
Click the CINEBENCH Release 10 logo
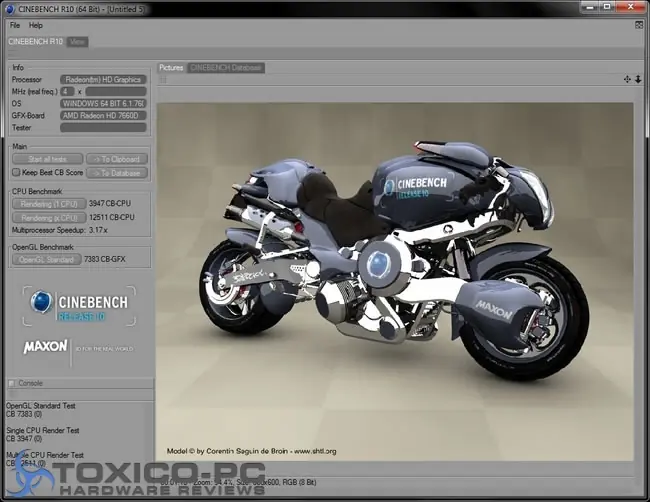coord(79,306)
